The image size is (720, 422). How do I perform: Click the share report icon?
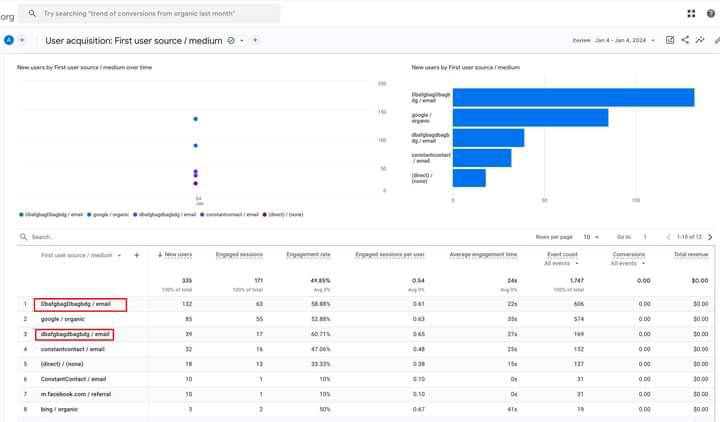(x=685, y=40)
